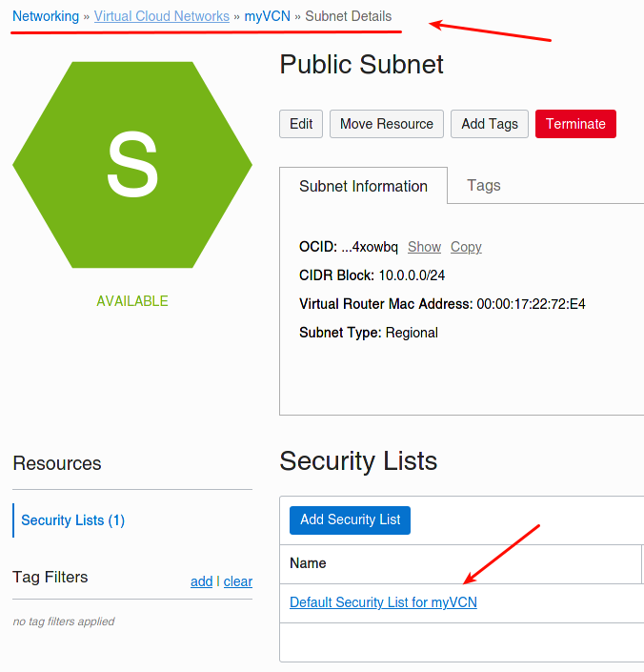Open the Networking breadcrumb link
Image resolution: width=644 pixels, height=672 pixels.
click(46, 16)
